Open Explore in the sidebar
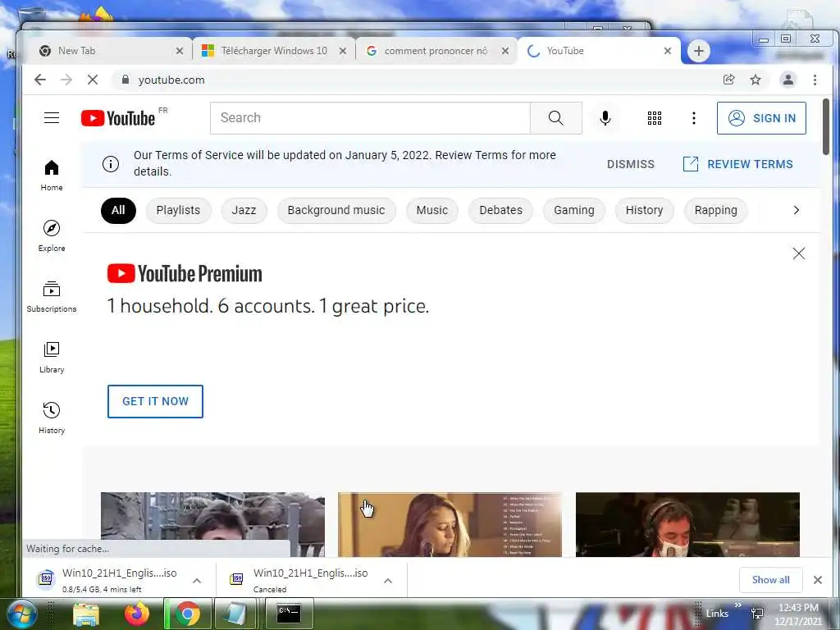Image resolution: width=840 pixels, height=630 pixels. coord(52,236)
